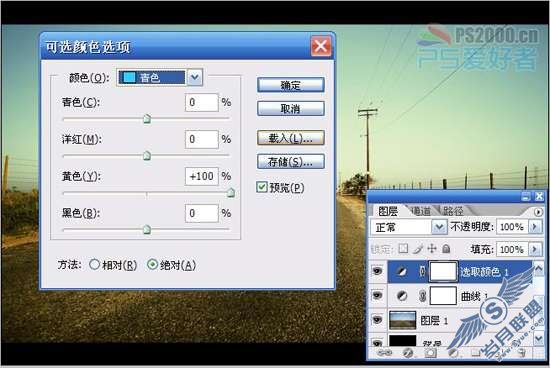Image resolution: width=550 pixels, height=368 pixels.
Task: Open the 正常 blend mode dropdown
Action: click(x=409, y=227)
